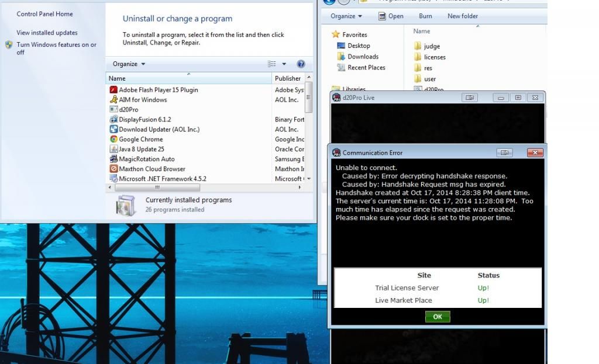This screenshot has width=599, height=364.
Task: Change view layout icon in Control Panel
Action: [271, 64]
